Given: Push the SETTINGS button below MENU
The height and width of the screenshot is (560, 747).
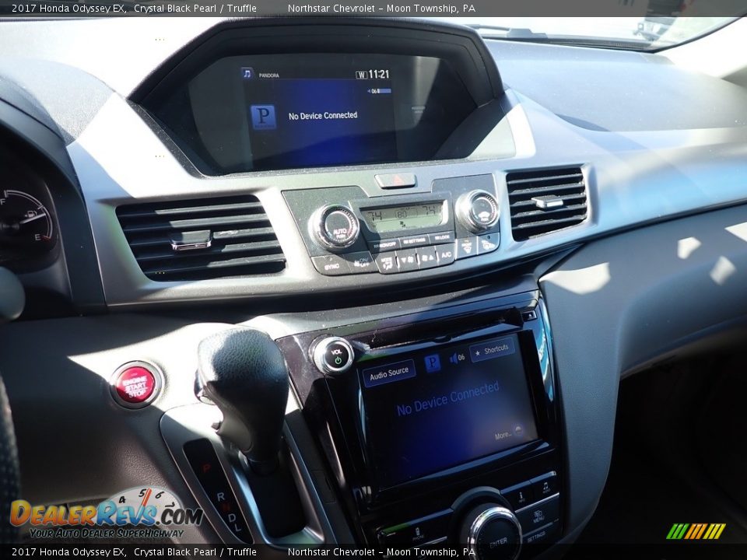Looking at the screenshot, I should [x=536, y=537].
